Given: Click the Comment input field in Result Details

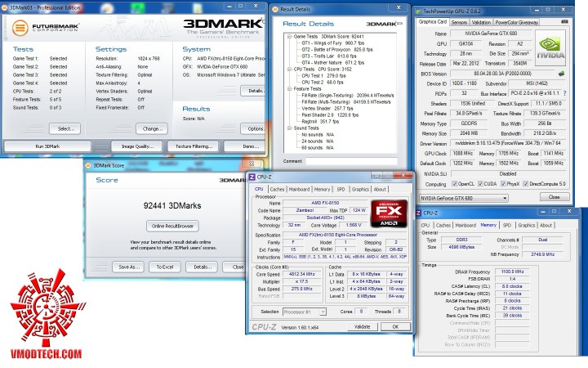Looking at the screenshot, I should tap(351, 161).
